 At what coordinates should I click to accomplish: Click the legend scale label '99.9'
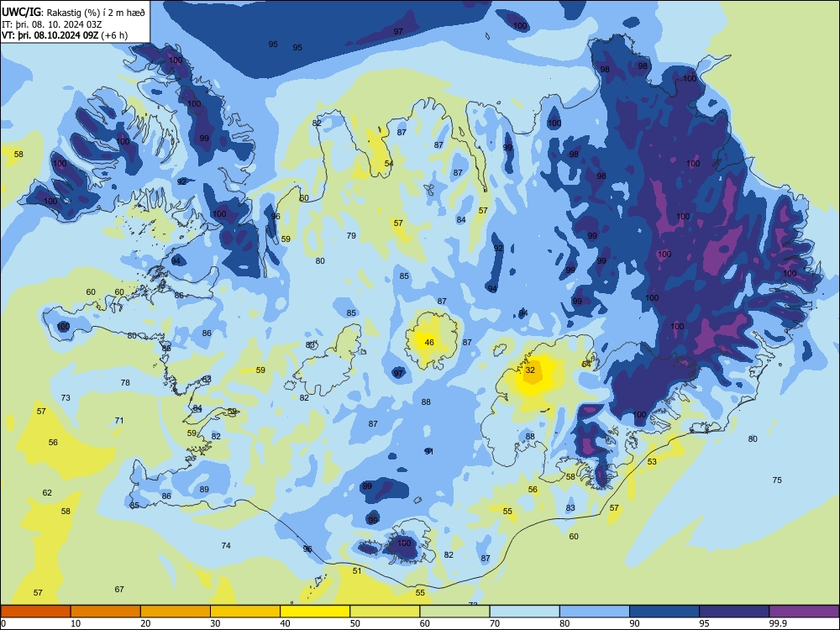(x=778, y=623)
